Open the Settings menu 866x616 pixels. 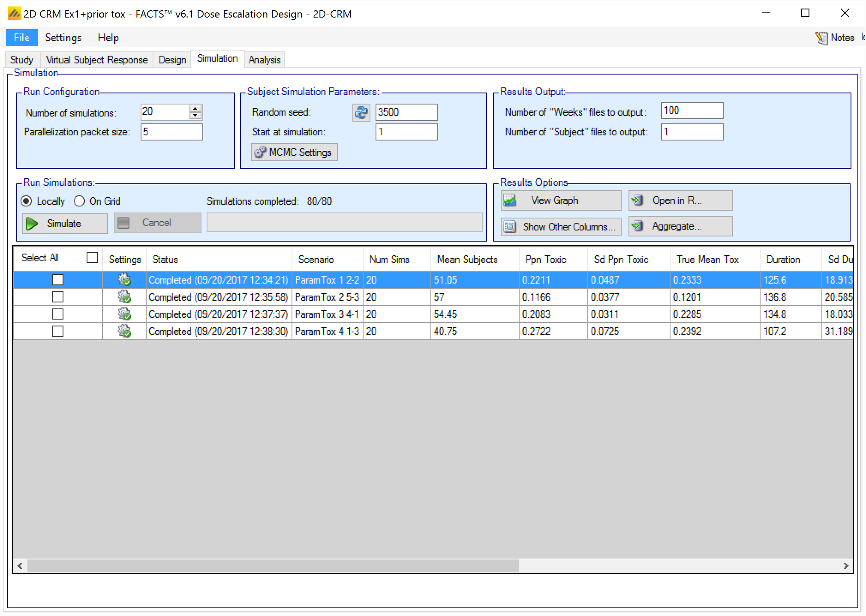(x=63, y=38)
